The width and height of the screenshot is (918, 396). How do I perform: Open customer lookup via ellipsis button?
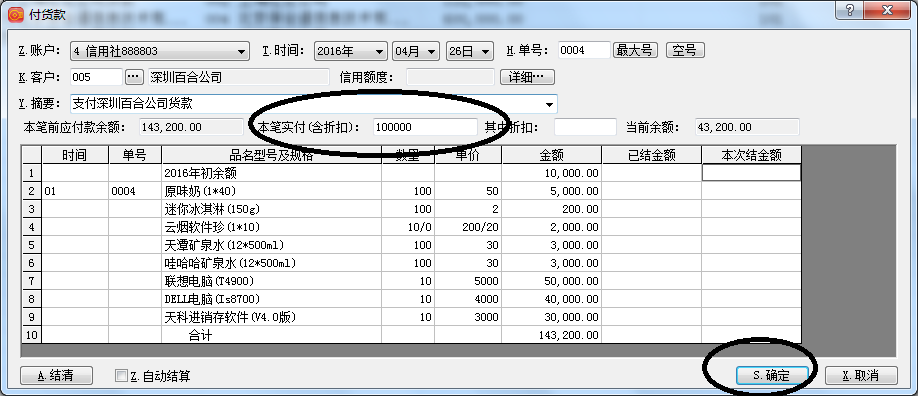click(x=135, y=77)
